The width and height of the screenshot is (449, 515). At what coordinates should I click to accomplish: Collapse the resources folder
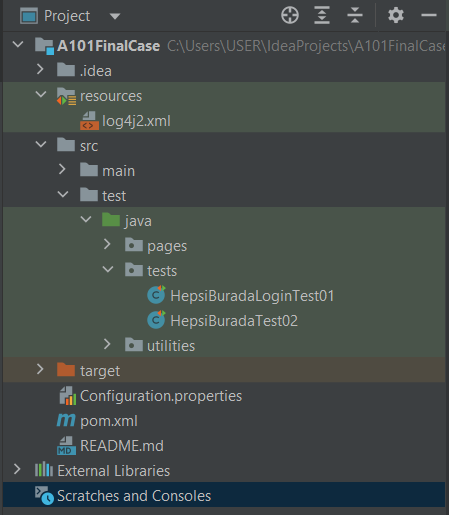click(41, 94)
